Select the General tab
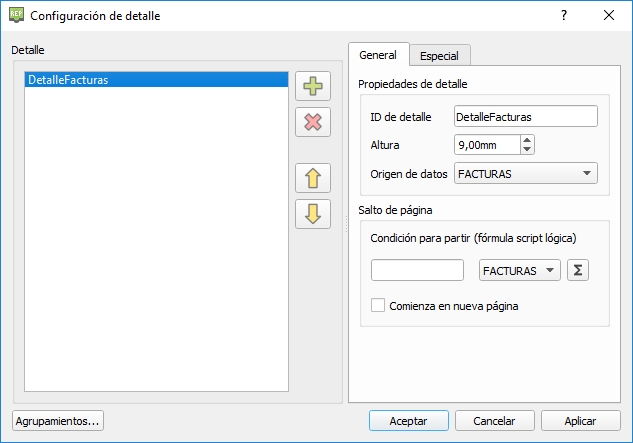Viewport: 633px width, 443px height. (x=378, y=55)
